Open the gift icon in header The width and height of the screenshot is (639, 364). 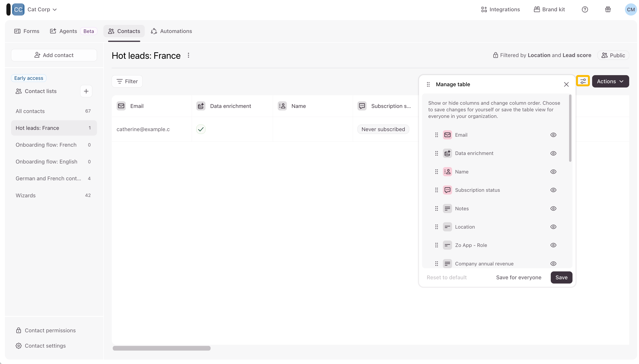pyautogui.click(x=607, y=10)
